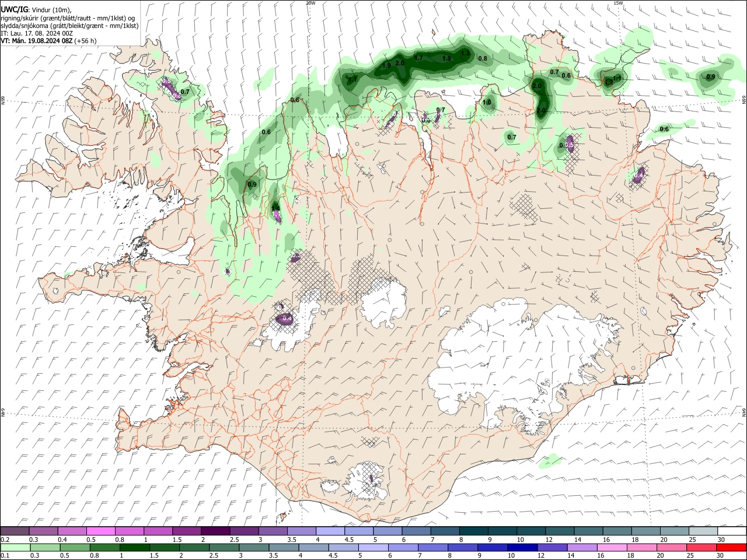Click the '0.2' label under the snow scale
The width and height of the screenshot is (747, 560).
[4, 540]
